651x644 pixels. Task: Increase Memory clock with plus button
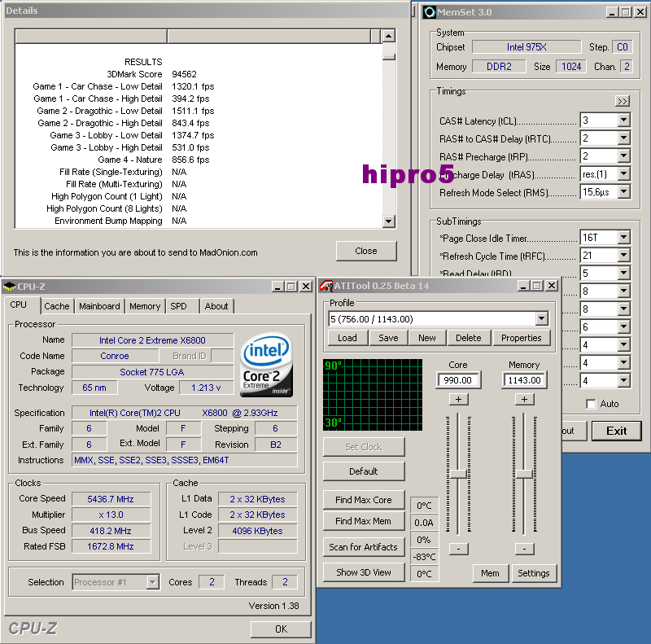(525, 399)
